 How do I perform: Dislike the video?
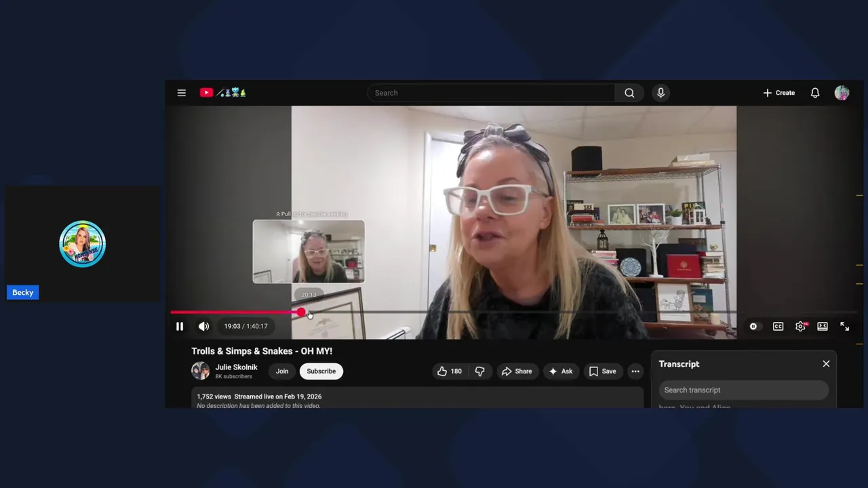coord(480,371)
